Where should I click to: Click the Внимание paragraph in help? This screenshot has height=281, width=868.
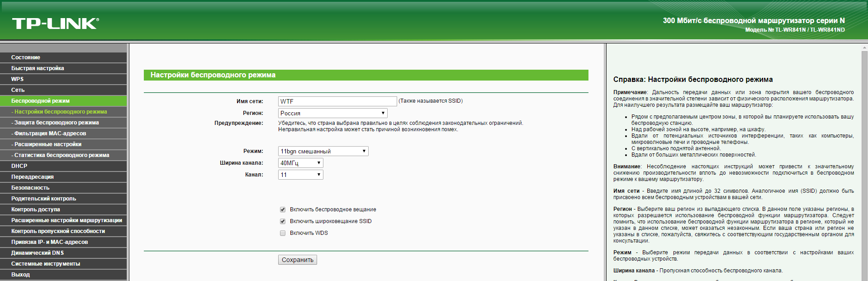click(734, 173)
